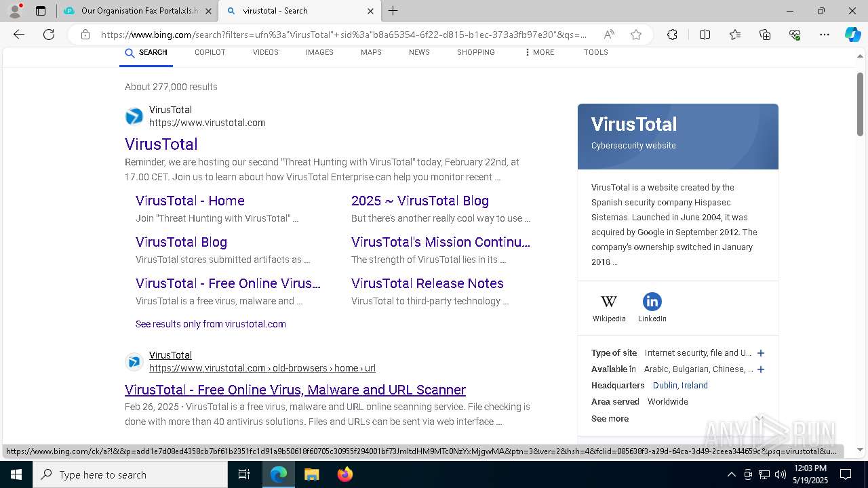Open the Collections icon
Viewport: 868px width, 488px height.
pos(765,35)
